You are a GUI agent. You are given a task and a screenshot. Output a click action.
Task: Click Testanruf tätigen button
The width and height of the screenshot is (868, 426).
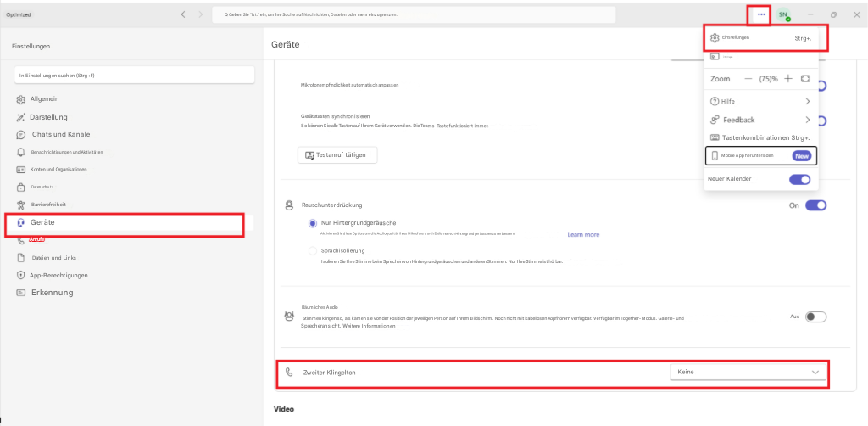[337, 155]
